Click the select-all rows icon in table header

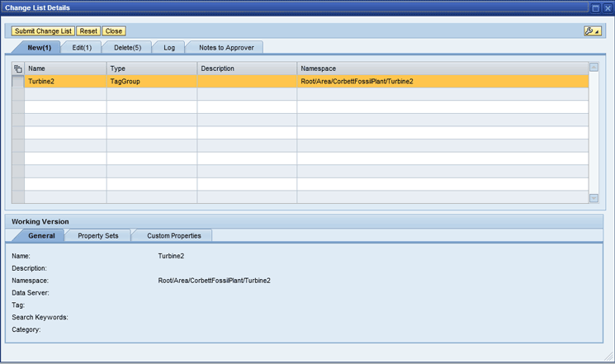[x=18, y=69]
